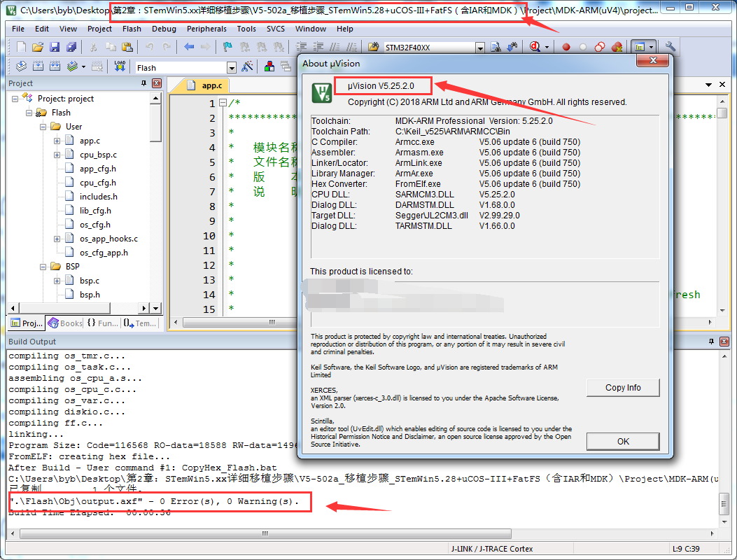
Task: Disable all breakpoints icon
Action: click(600, 47)
